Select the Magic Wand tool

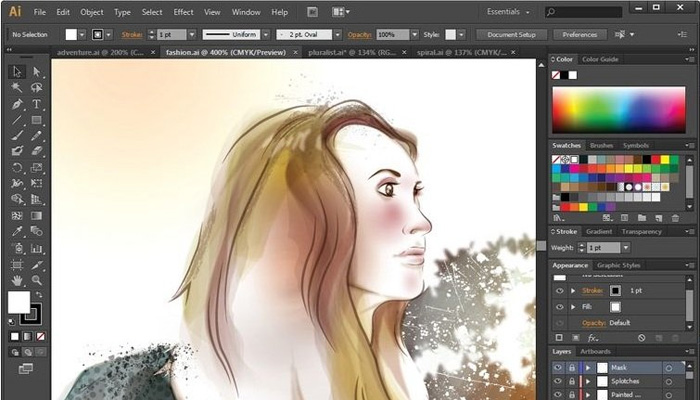pyautogui.click(x=17, y=88)
